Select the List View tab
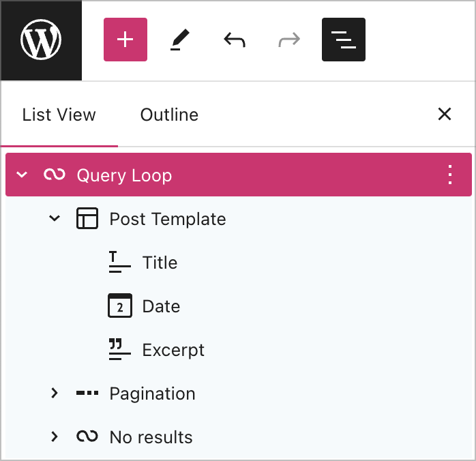 point(59,115)
